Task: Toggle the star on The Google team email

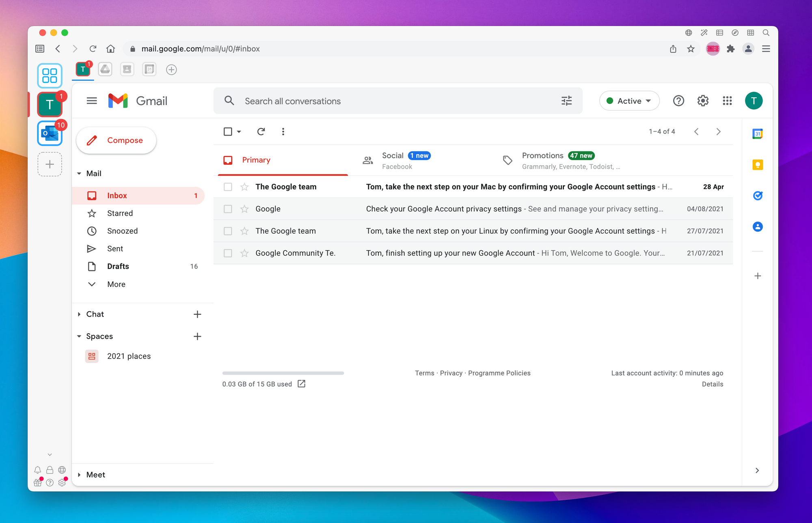Action: [x=244, y=187]
